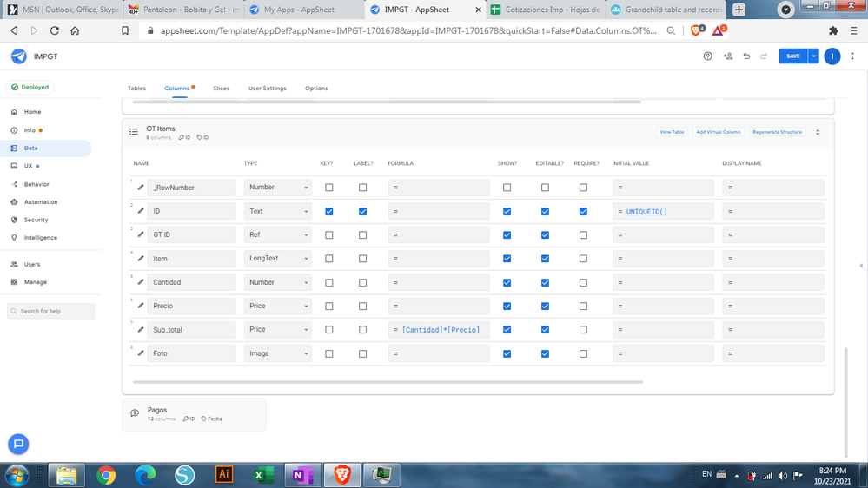Click the Deployed status button
The image size is (868, 488).
pyautogui.click(x=30, y=87)
